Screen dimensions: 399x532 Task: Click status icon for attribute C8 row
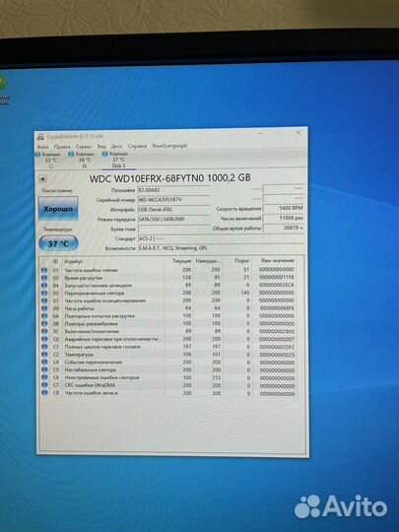(44, 393)
